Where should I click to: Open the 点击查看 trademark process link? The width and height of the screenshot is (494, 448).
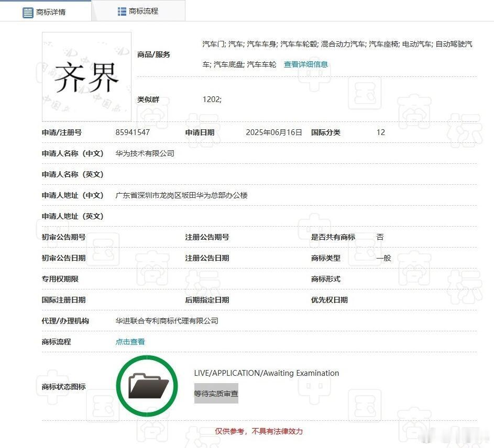(x=130, y=342)
